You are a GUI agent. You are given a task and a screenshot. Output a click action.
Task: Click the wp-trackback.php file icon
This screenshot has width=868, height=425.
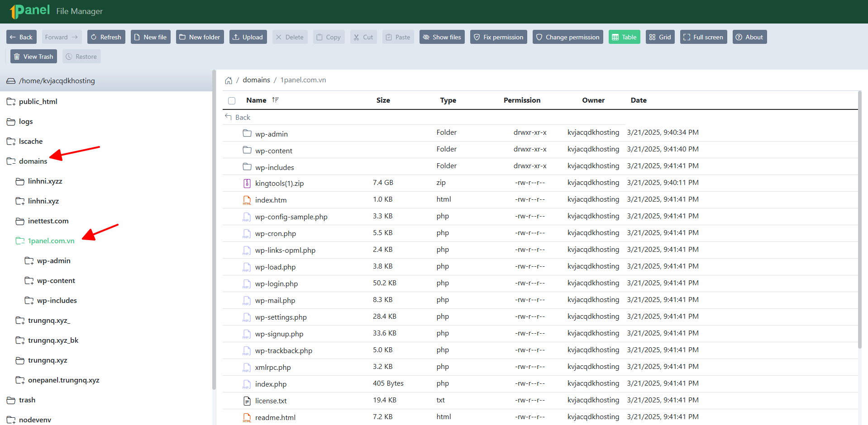pos(247,350)
